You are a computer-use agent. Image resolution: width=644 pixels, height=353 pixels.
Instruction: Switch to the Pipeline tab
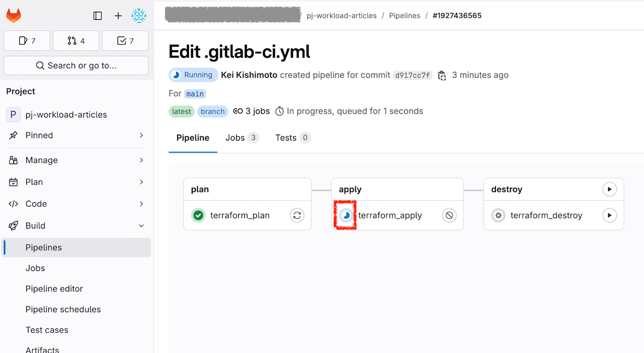tap(193, 138)
